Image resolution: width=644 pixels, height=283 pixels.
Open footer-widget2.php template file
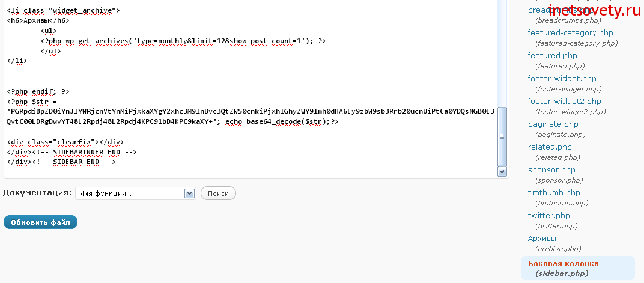[x=564, y=101]
